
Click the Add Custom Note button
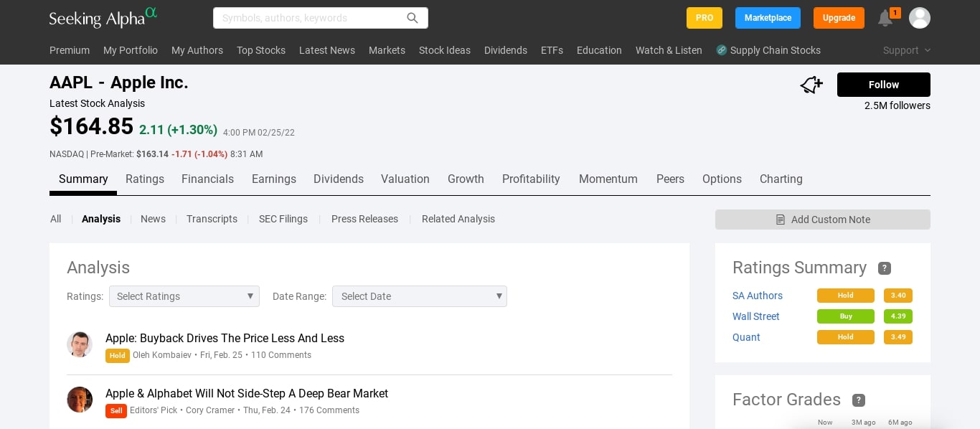click(822, 220)
